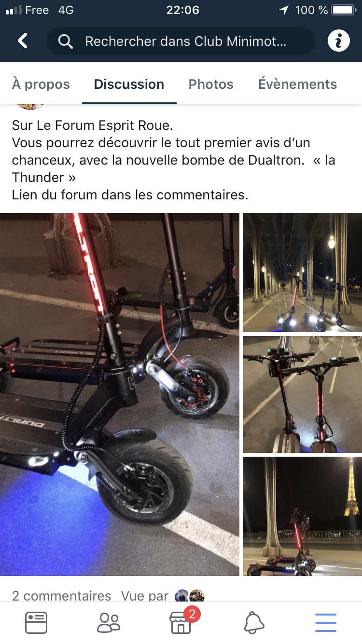View the Vue par viewer avatars
This screenshot has width=362, height=644.
tap(190, 596)
